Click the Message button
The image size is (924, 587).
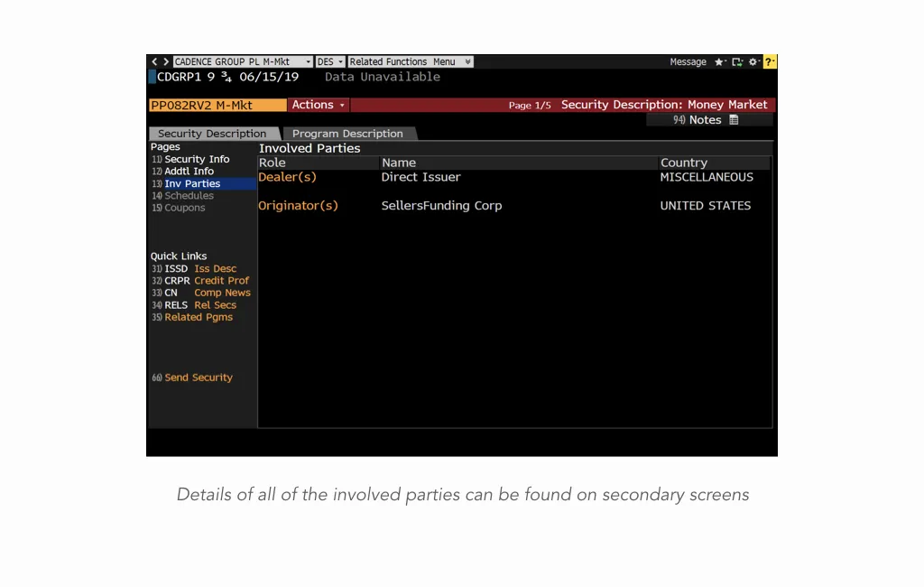[x=688, y=62]
